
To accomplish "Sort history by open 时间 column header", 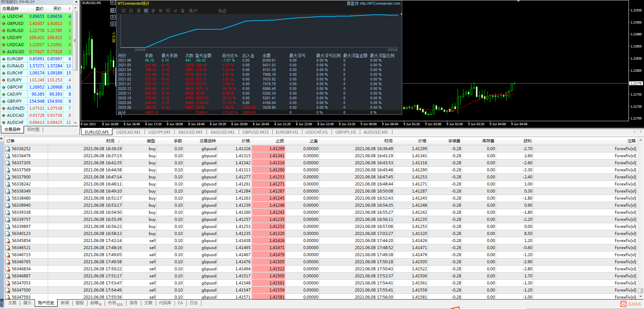I will pos(85,141).
